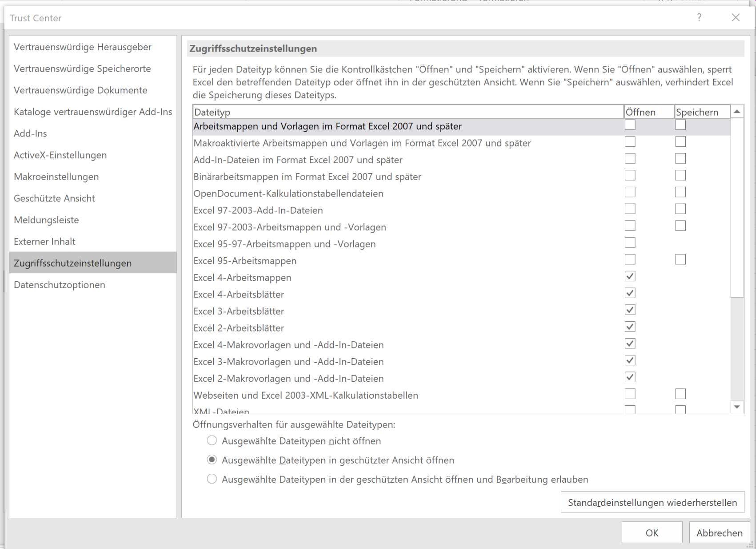
Task: Go to Kataloge vertrauenswürdiger Add-Ins
Action: 93,112
